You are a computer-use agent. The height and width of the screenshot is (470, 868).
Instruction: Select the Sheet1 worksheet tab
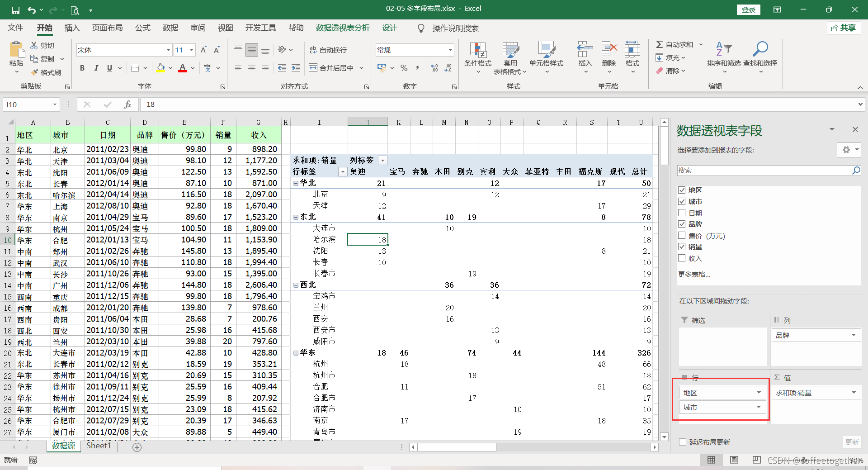tap(99, 446)
